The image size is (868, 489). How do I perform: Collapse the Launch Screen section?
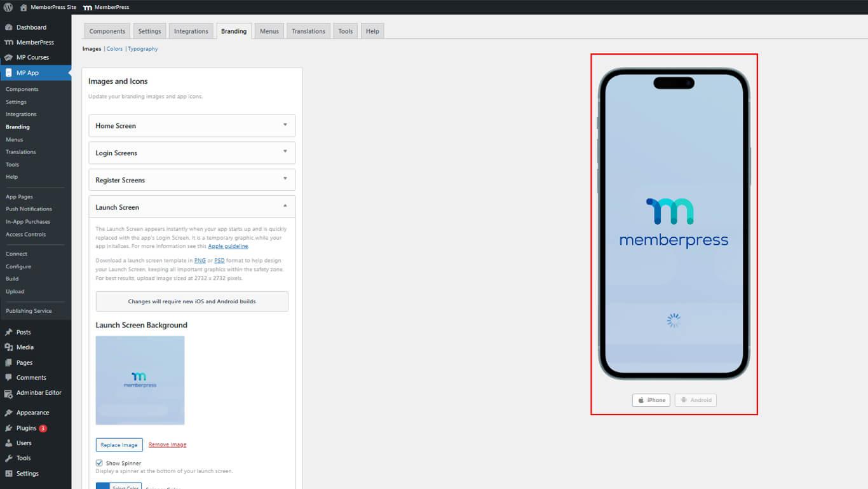(192, 207)
